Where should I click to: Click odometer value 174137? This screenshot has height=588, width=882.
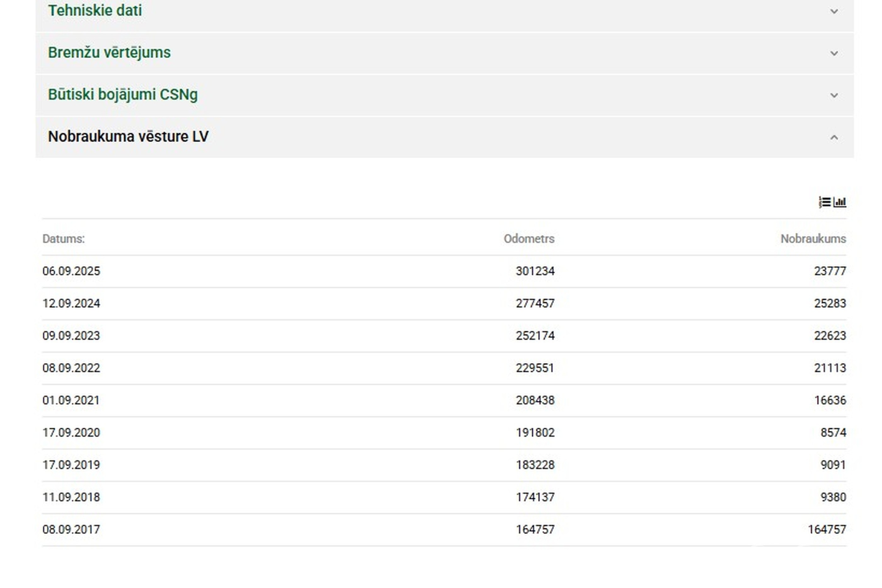click(535, 497)
